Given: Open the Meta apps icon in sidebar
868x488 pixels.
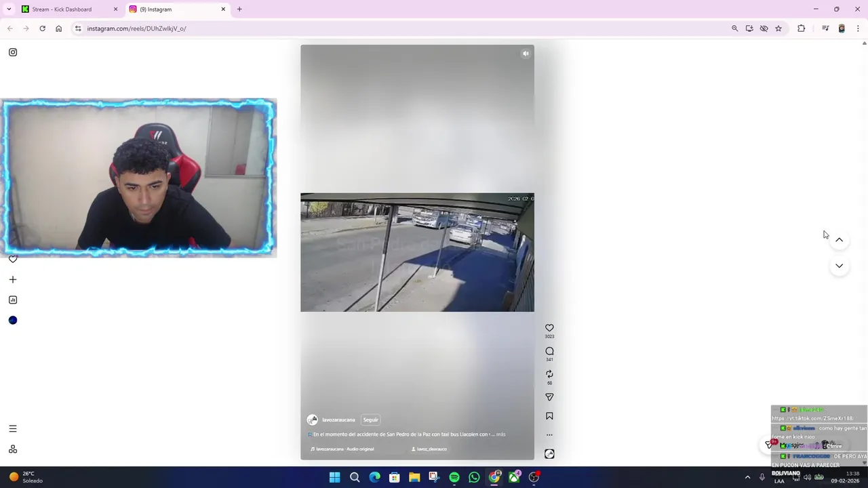Looking at the screenshot, I should (13, 449).
